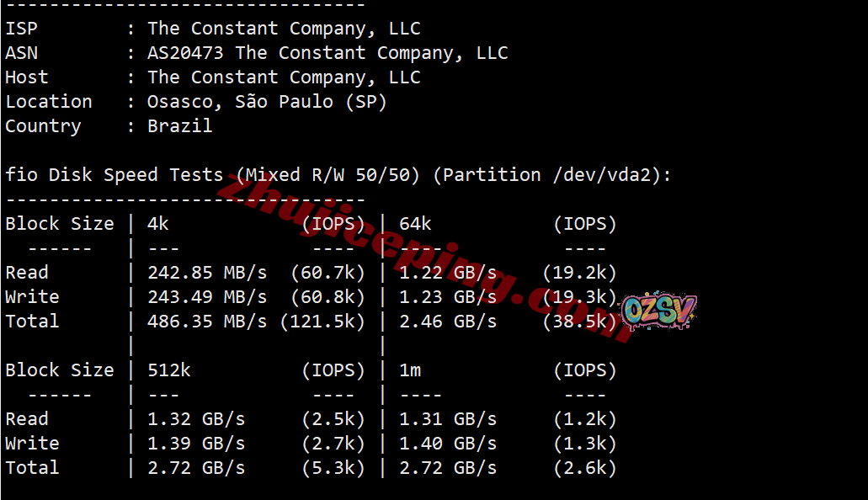Click the AS20473 ASN number

click(185, 53)
